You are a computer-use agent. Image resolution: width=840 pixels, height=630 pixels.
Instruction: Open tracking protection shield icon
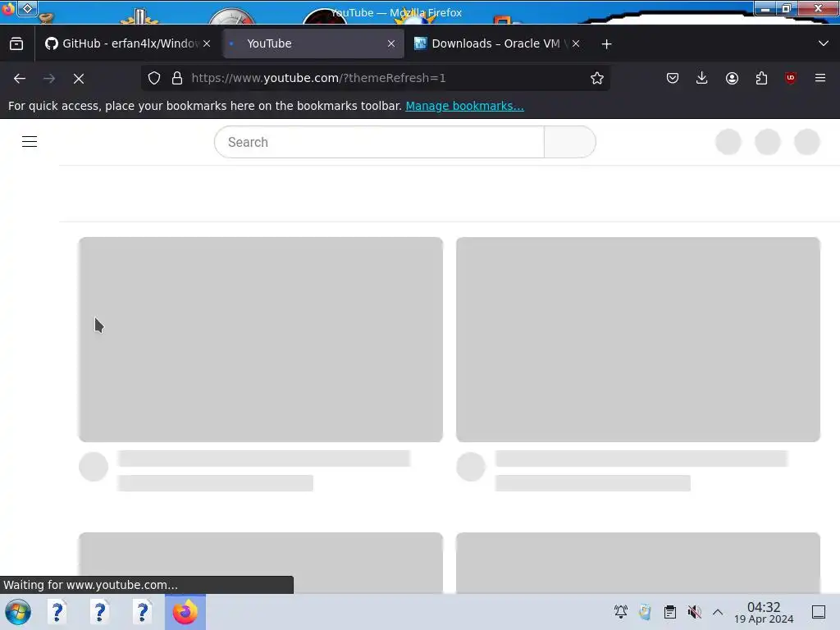point(154,78)
